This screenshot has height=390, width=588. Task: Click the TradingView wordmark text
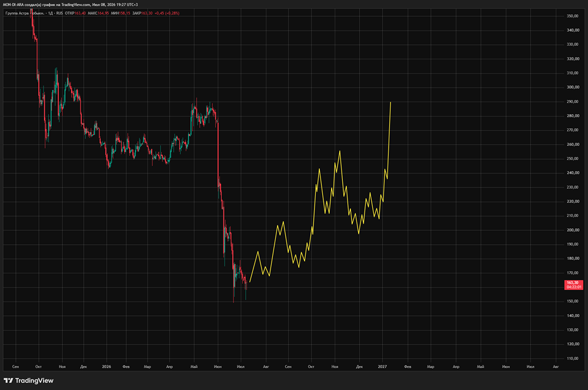pos(34,381)
